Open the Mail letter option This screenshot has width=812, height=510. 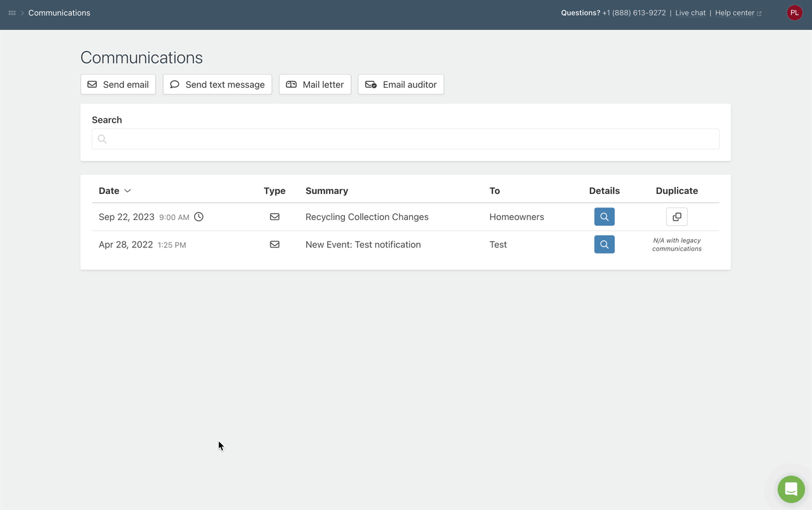click(315, 85)
